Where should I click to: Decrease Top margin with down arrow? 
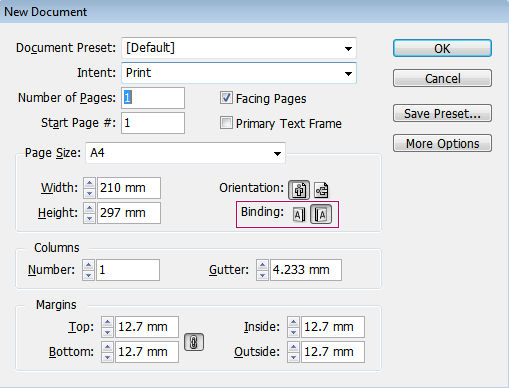click(x=107, y=332)
